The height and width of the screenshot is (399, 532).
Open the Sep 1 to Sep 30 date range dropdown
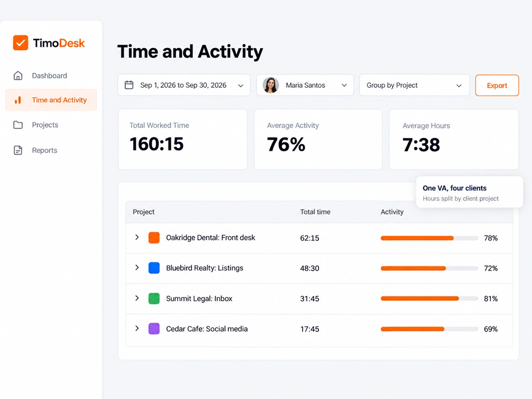pos(184,85)
